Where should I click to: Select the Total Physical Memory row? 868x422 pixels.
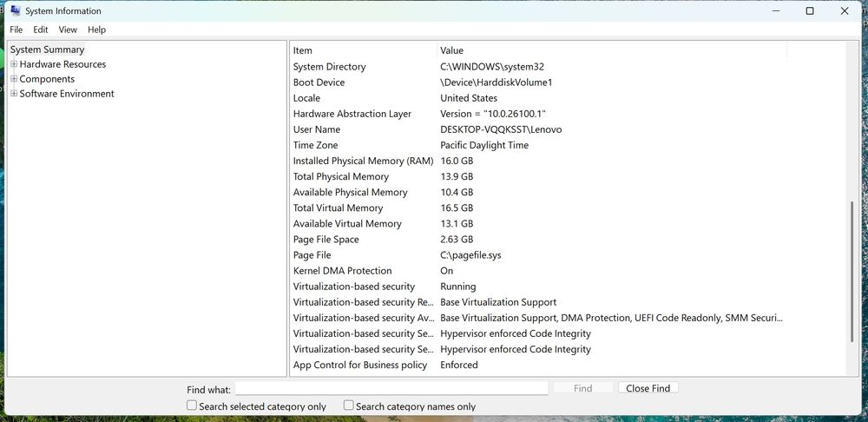537,176
